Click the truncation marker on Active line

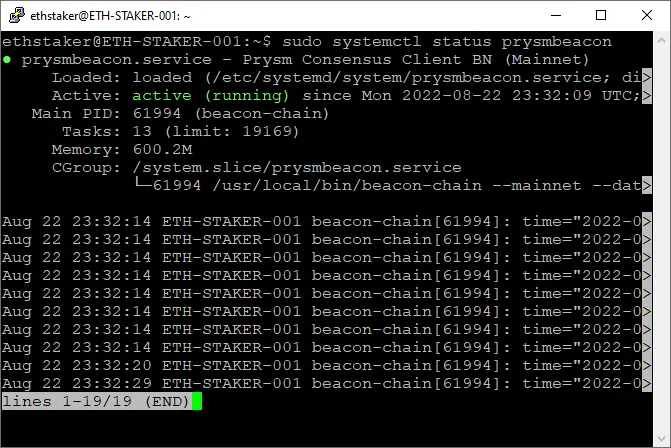(x=647, y=95)
